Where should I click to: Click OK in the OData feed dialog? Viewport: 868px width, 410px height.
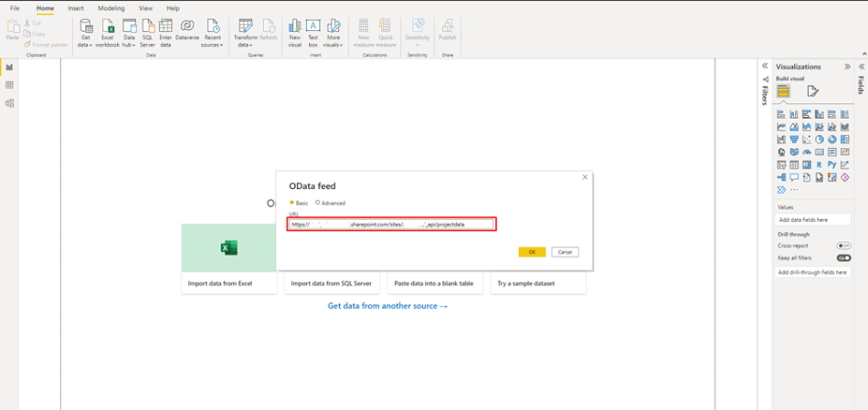pyautogui.click(x=532, y=252)
